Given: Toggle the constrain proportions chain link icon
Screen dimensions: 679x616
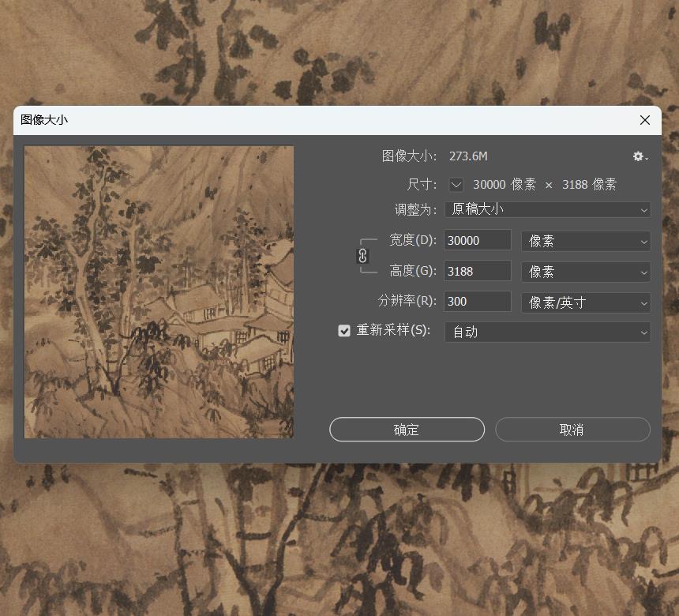Looking at the screenshot, I should tap(362, 256).
